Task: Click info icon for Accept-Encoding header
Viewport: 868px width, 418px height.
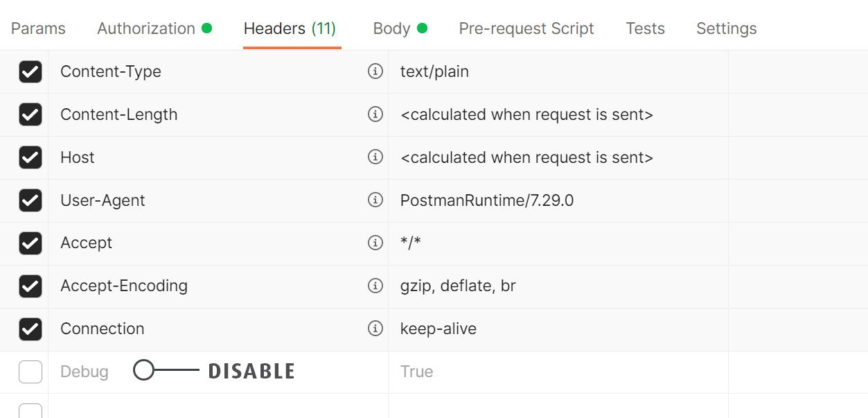Action: 375,286
